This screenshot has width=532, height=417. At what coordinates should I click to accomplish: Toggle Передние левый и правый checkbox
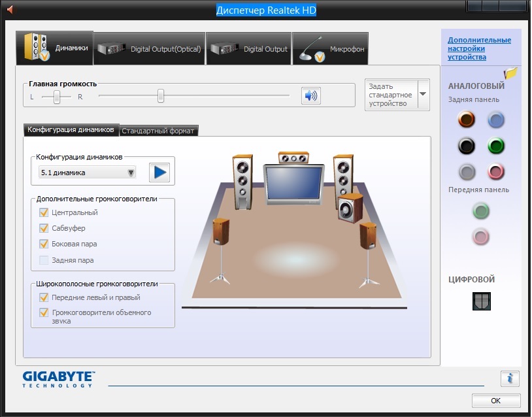[44, 297]
